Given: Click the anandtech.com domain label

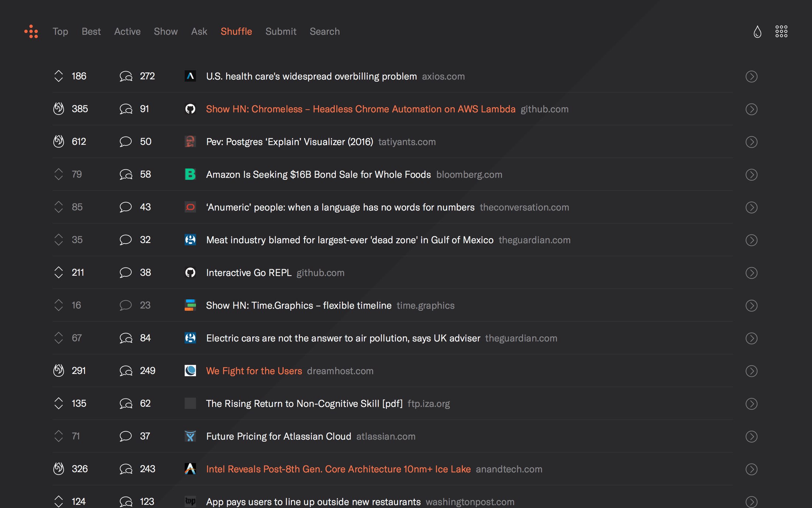Looking at the screenshot, I should pyautogui.click(x=509, y=469).
